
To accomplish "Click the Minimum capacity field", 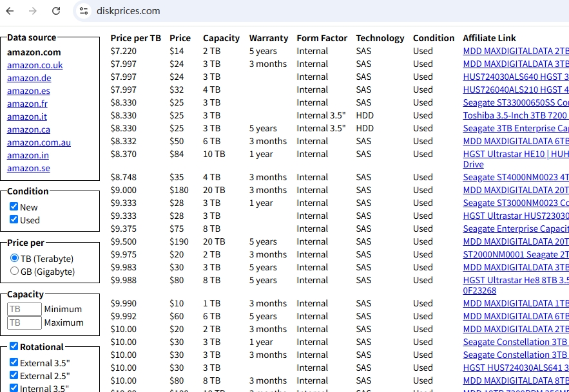I will click(x=24, y=310).
